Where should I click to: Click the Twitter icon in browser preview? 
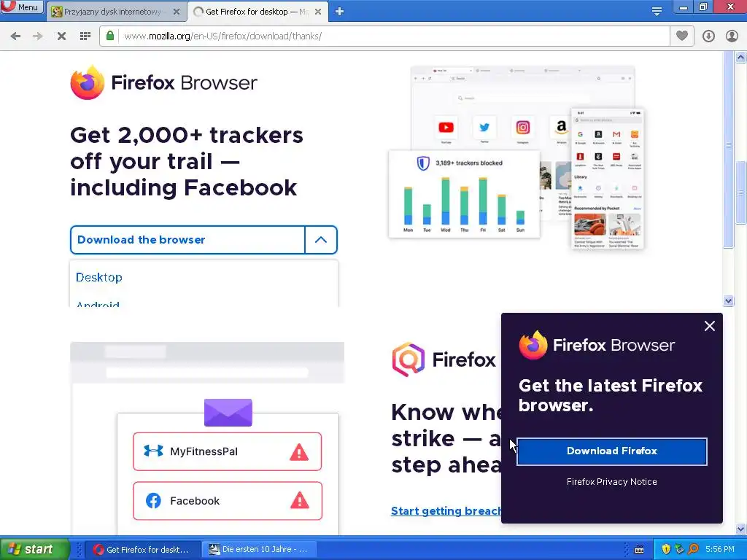click(484, 128)
